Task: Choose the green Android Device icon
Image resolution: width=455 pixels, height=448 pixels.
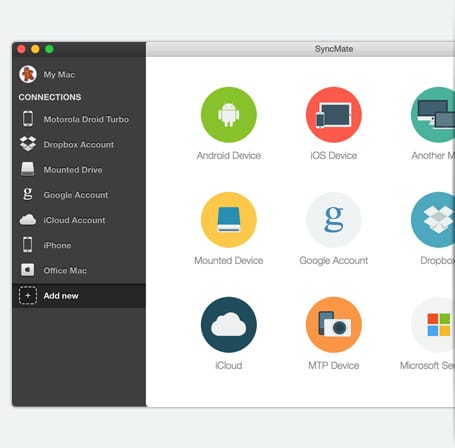Action: (229, 115)
